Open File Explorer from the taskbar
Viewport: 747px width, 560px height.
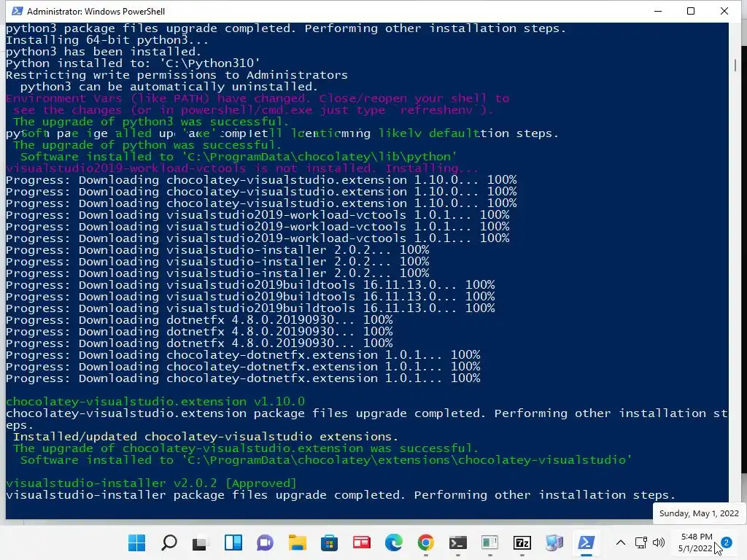(x=298, y=542)
